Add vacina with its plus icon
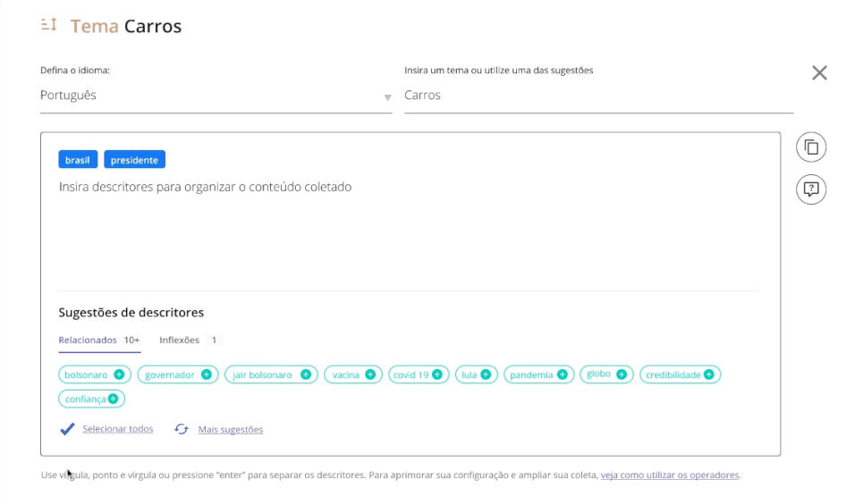This screenshot has width=863, height=504. [x=370, y=374]
